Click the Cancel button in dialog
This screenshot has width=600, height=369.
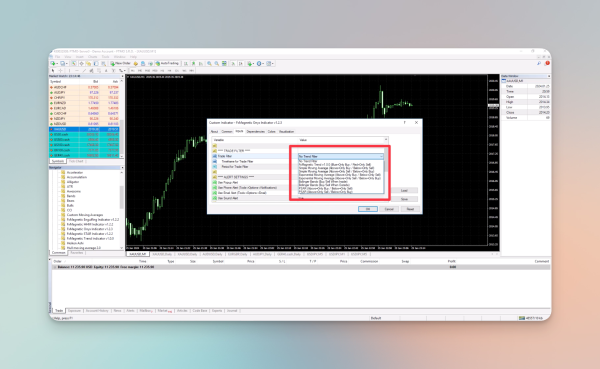(389, 209)
